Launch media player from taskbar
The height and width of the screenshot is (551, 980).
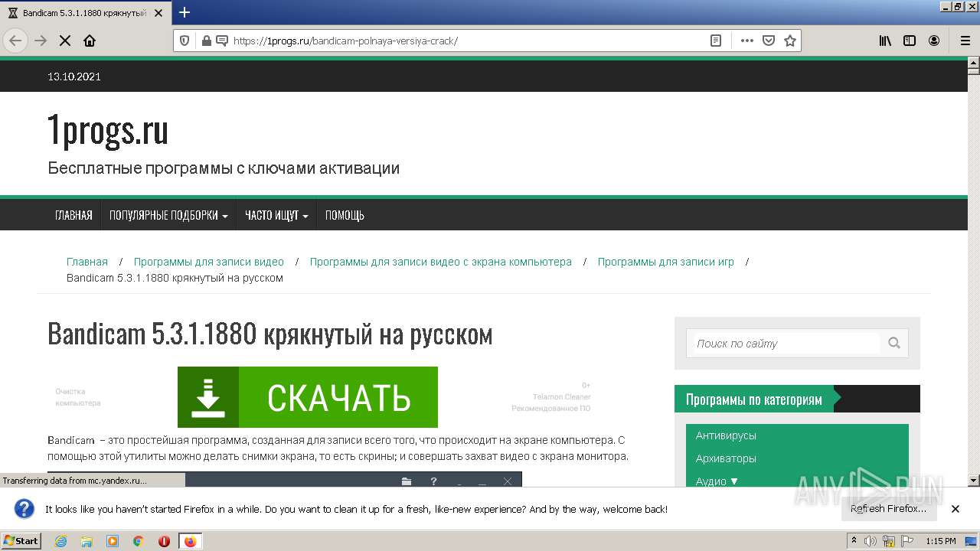(x=113, y=541)
